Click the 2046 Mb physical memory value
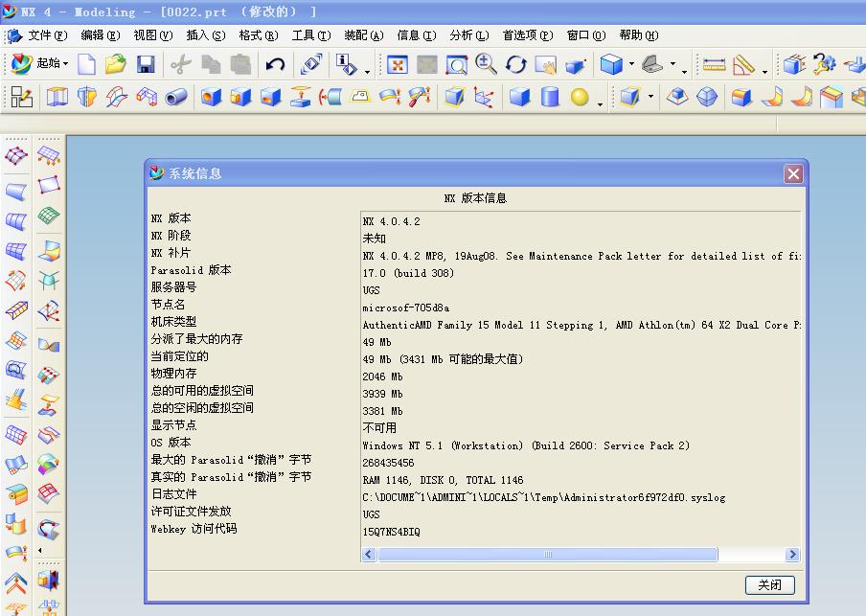 (x=382, y=376)
